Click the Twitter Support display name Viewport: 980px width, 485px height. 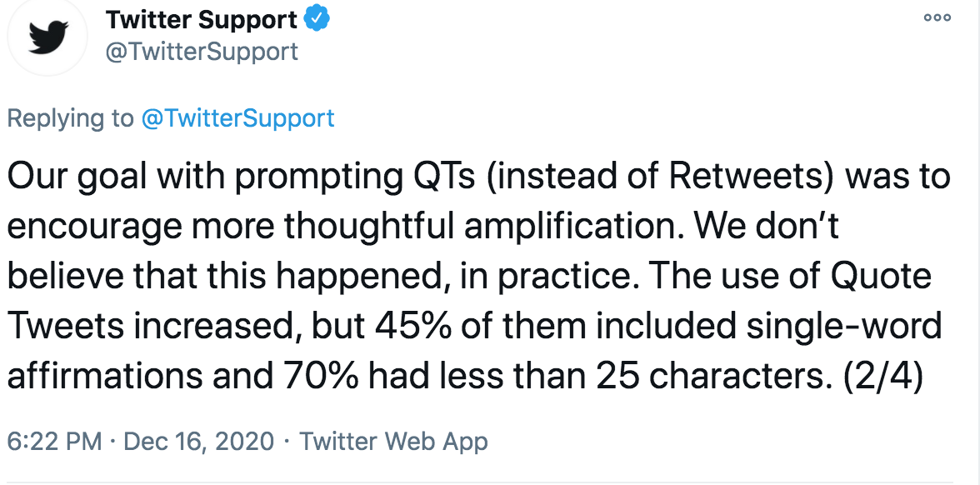[202, 21]
